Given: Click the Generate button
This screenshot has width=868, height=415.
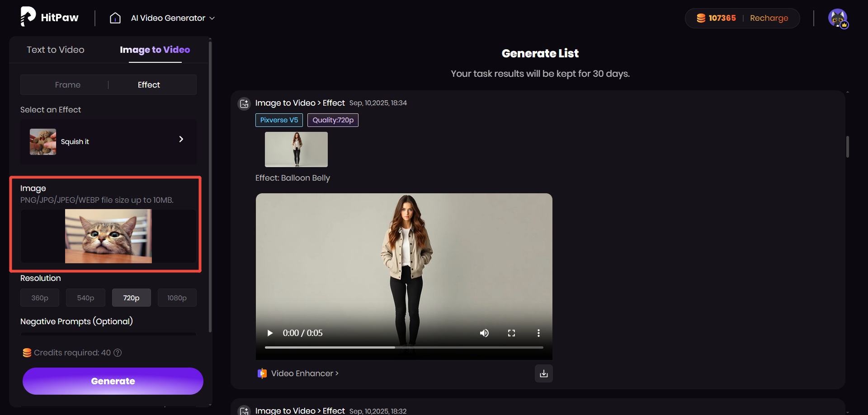Looking at the screenshot, I should tap(113, 381).
